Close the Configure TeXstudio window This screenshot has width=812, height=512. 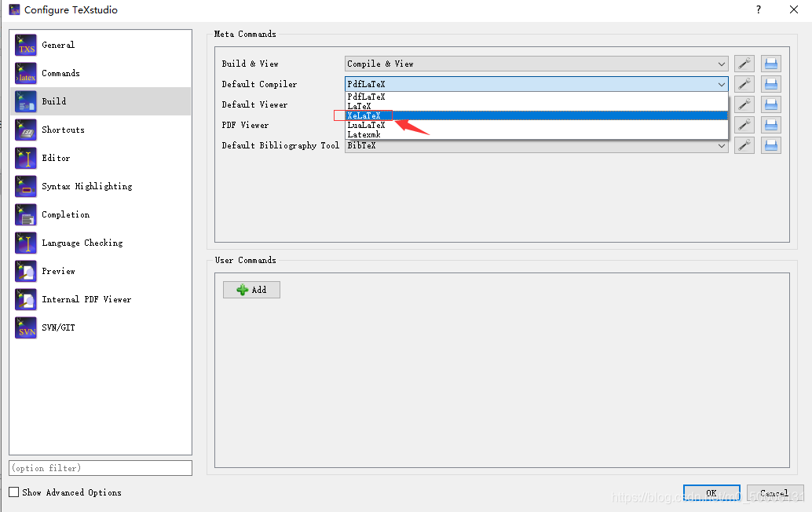(x=794, y=10)
